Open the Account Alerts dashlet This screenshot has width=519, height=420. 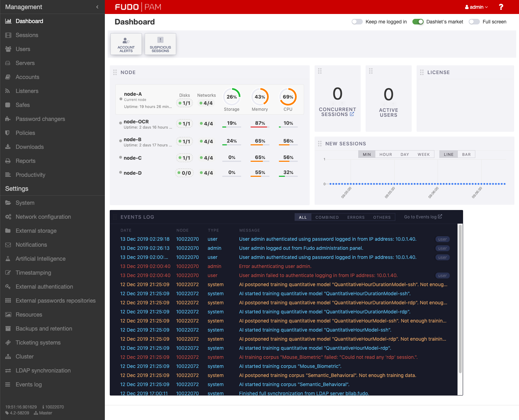tap(126, 44)
